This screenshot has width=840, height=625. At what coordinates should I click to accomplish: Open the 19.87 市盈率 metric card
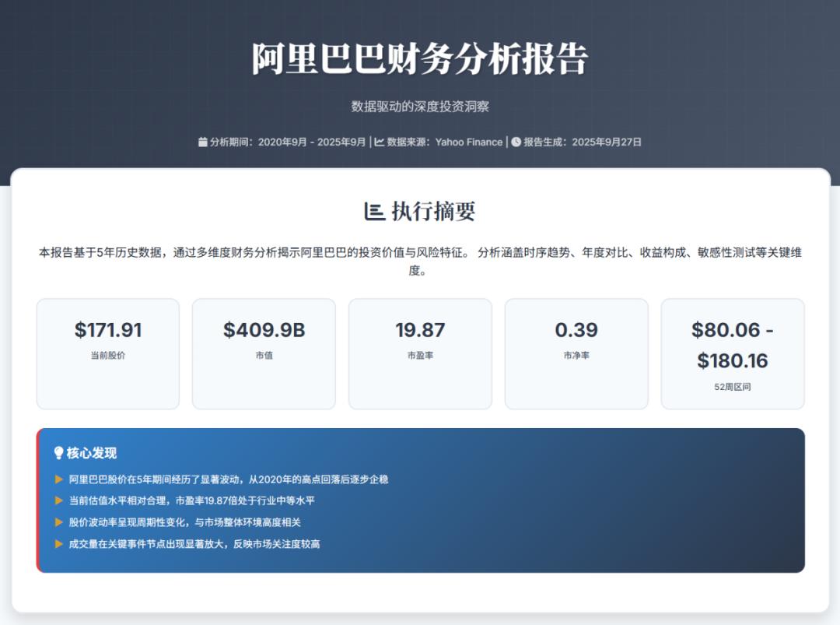pyautogui.click(x=420, y=353)
